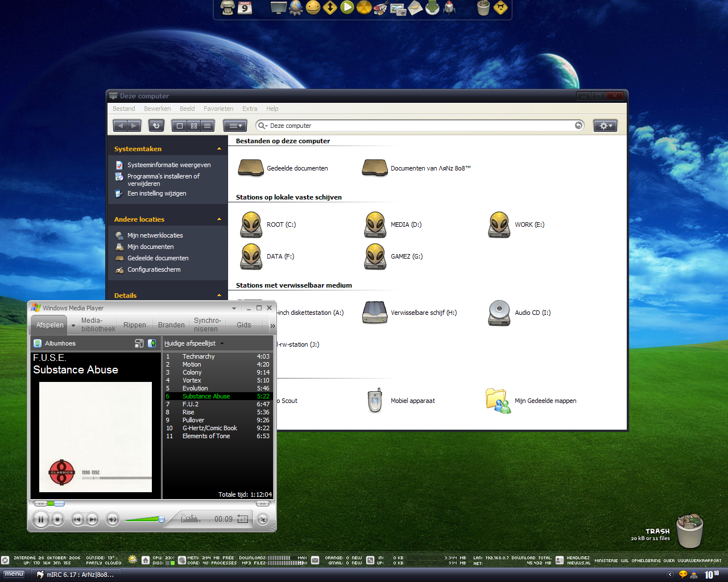Image resolution: width=728 pixels, height=582 pixels.
Task: Collapse the Andere locaties panel
Action: pyautogui.click(x=220, y=219)
